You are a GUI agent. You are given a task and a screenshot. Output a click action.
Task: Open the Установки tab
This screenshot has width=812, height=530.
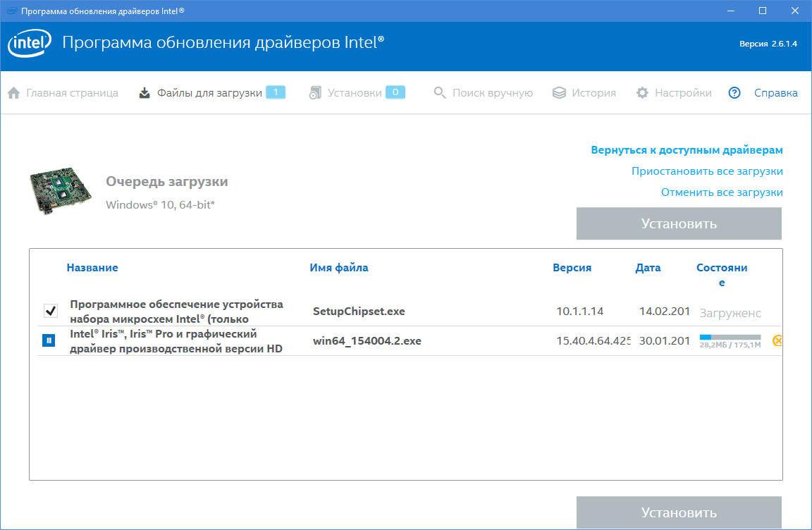tap(355, 92)
